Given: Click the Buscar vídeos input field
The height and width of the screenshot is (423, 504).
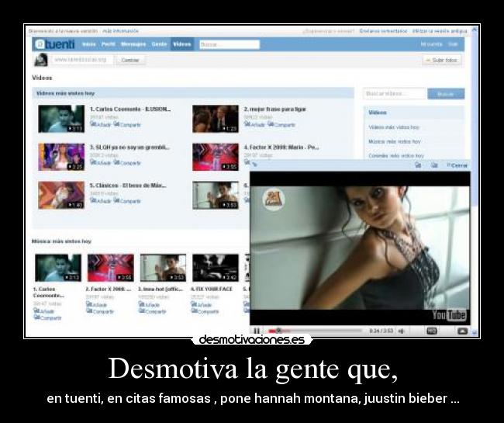Looking at the screenshot, I should [394, 94].
